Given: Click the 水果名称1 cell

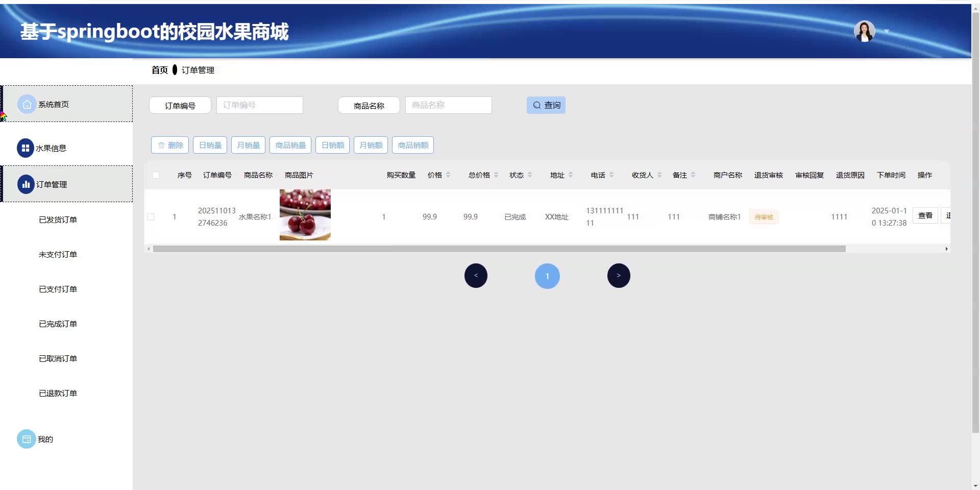Looking at the screenshot, I should [255, 217].
